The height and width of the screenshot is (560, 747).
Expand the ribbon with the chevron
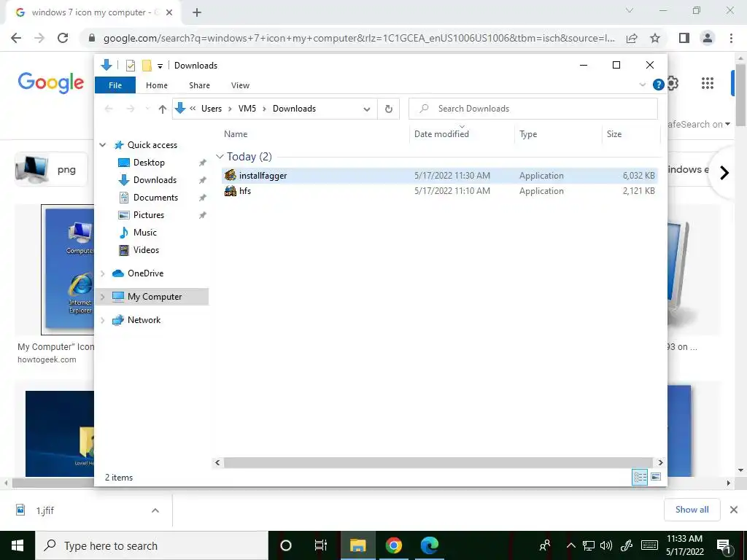click(642, 85)
